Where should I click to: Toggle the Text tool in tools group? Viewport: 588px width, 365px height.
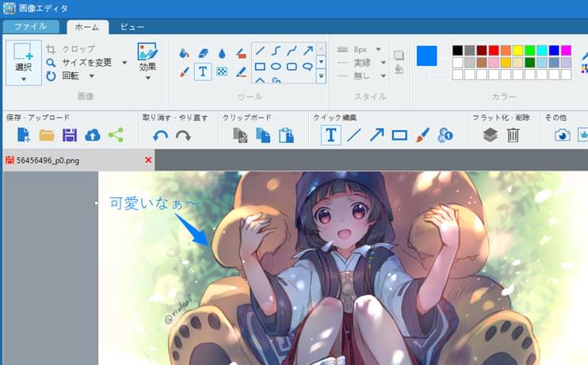[x=202, y=71]
